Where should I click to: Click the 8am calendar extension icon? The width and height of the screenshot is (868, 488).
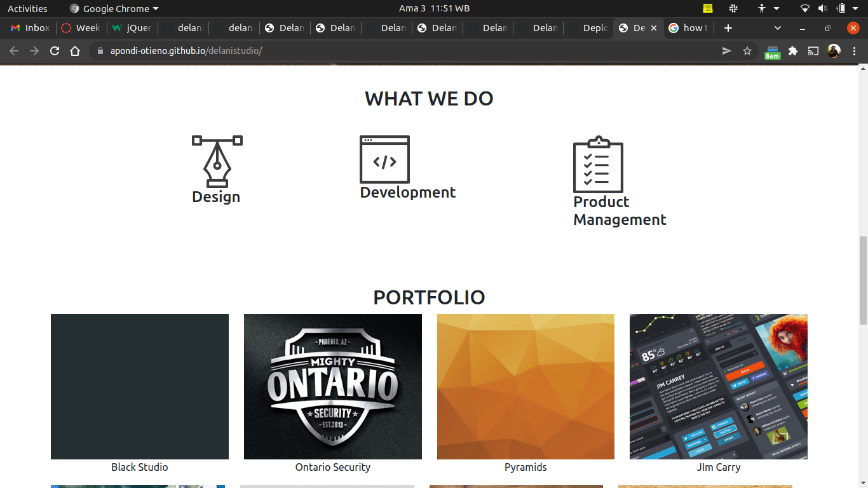[772, 51]
